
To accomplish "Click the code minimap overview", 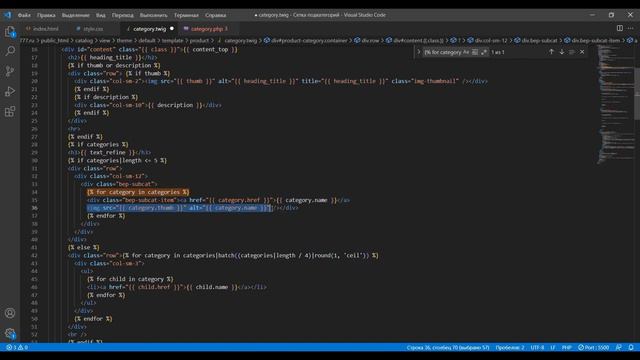I will pyautogui.click(x=616, y=104).
